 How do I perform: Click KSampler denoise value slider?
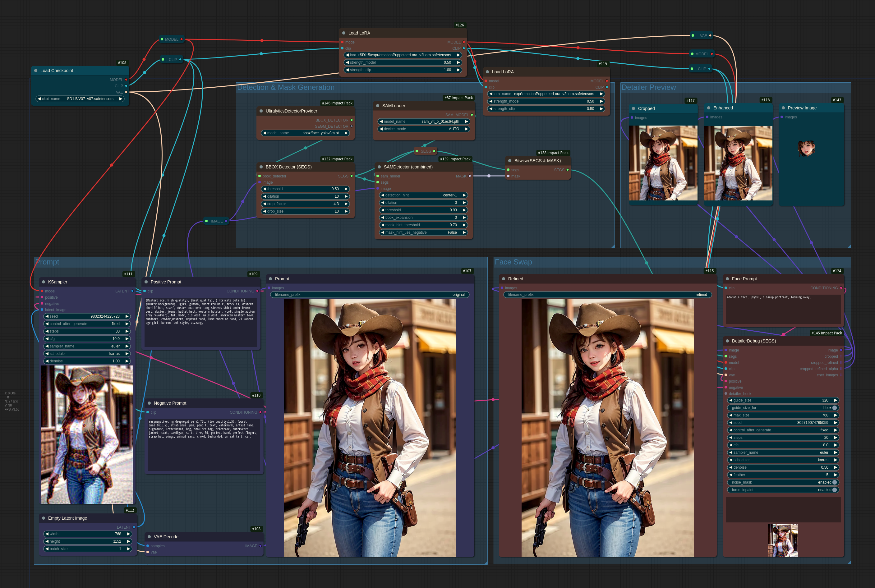(x=87, y=361)
